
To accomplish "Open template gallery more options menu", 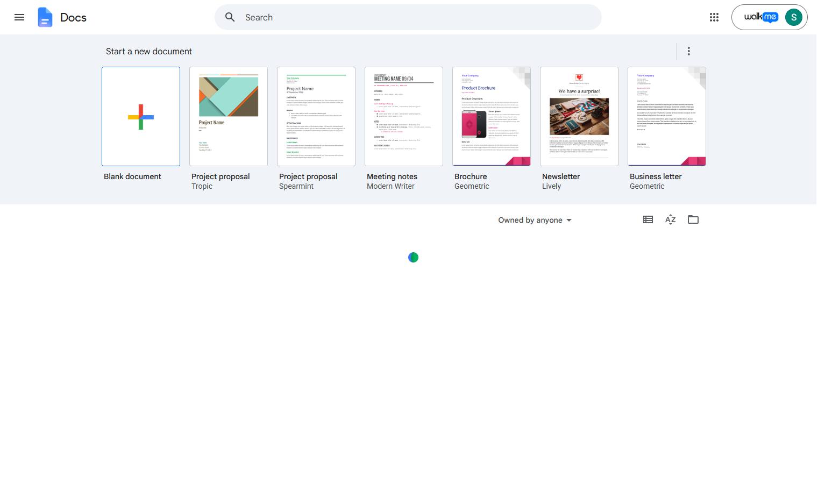I will (x=689, y=51).
